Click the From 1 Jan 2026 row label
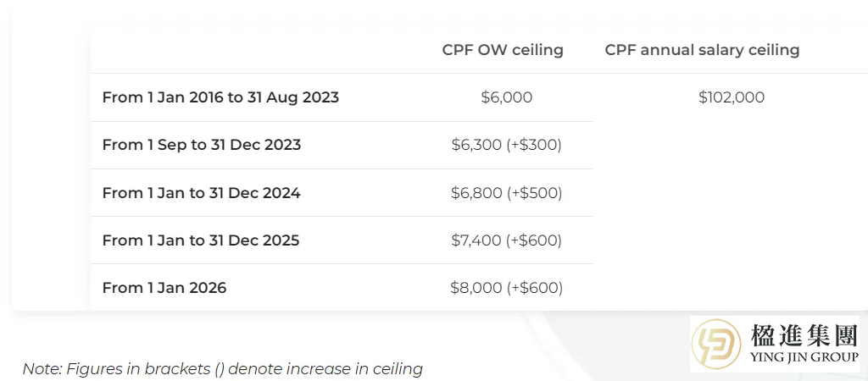Viewport: 868px width, 381px height. coord(164,288)
